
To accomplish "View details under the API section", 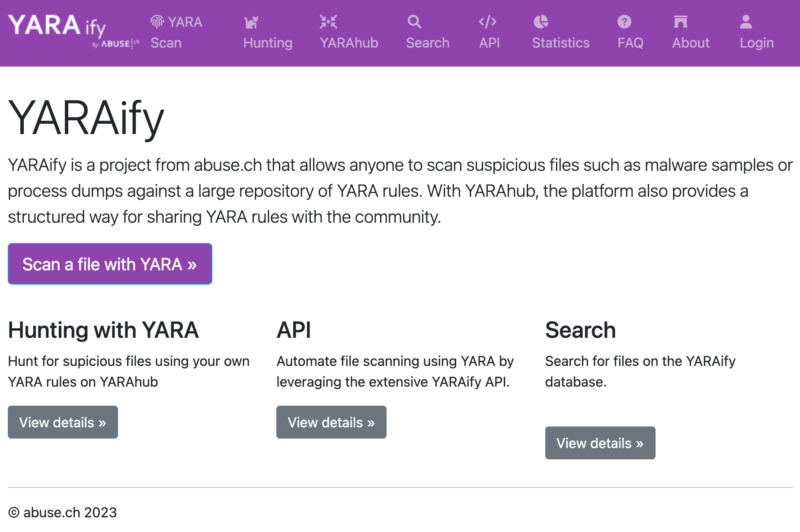I will coord(331,422).
